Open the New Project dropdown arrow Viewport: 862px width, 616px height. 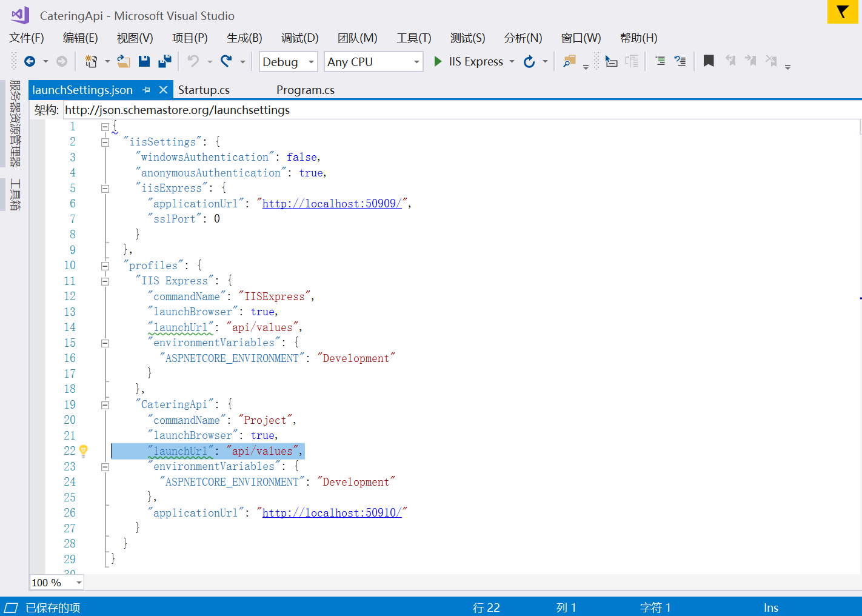coord(107,61)
